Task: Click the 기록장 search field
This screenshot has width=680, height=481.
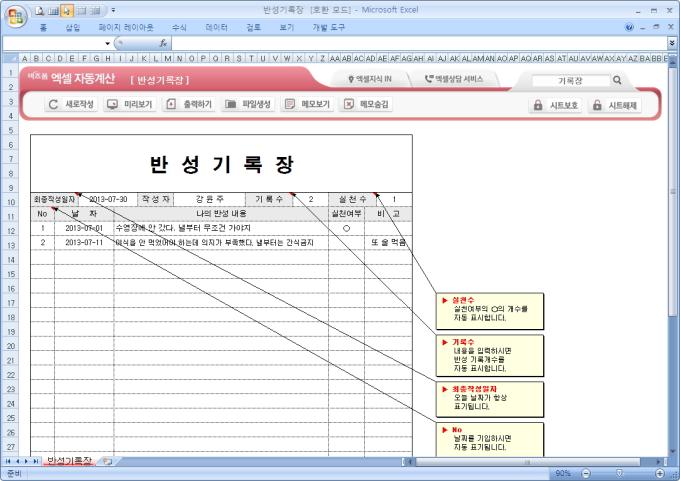Action: point(570,81)
